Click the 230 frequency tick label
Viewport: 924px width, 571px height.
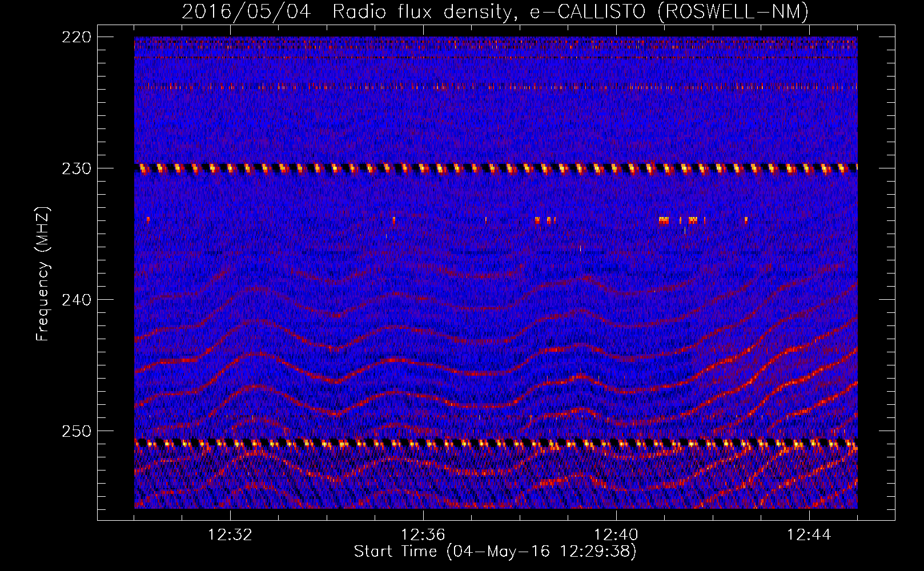pyautogui.click(x=76, y=168)
